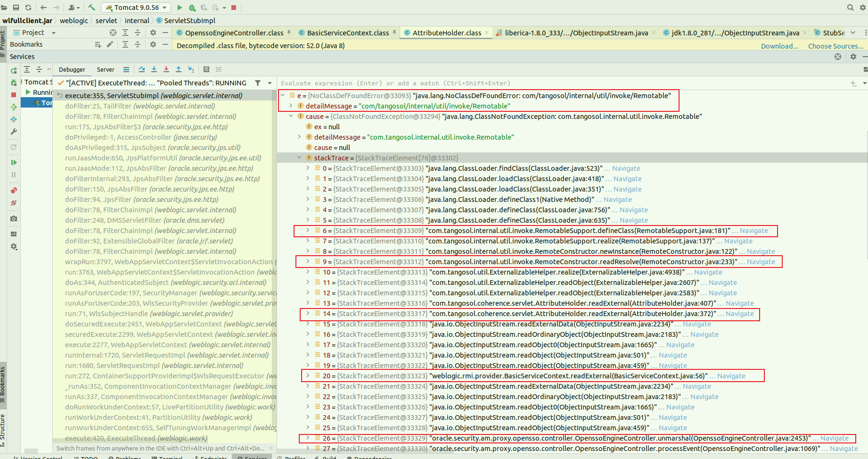Image resolution: width=868 pixels, height=459 pixels.
Task: Click locate crosshair icon in Project panel
Action: click(113, 33)
